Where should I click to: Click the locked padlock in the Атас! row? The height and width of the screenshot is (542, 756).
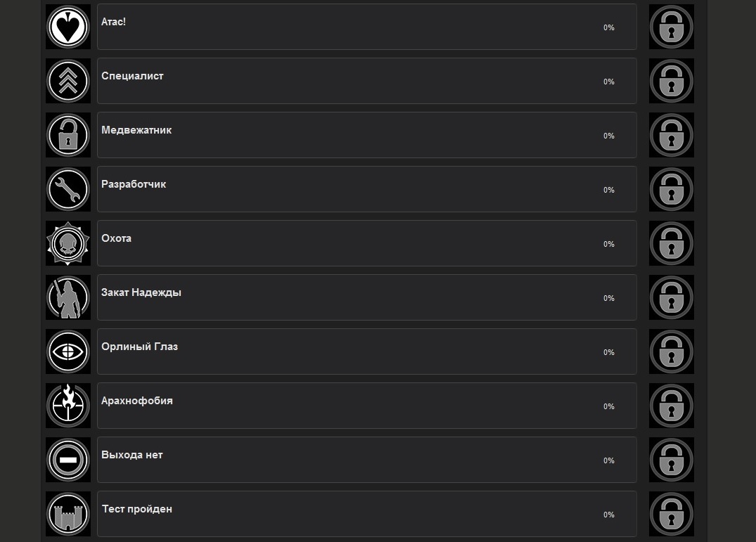(x=671, y=27)
